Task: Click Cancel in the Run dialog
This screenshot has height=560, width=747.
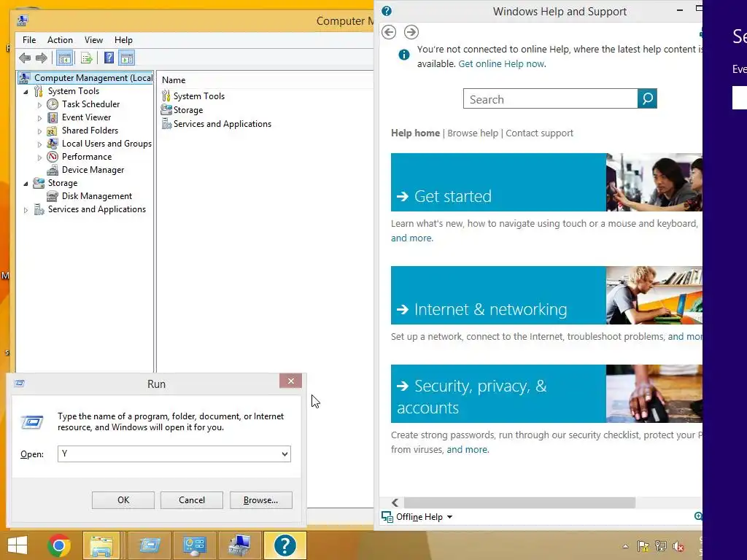Action: [x=192, y=500]
